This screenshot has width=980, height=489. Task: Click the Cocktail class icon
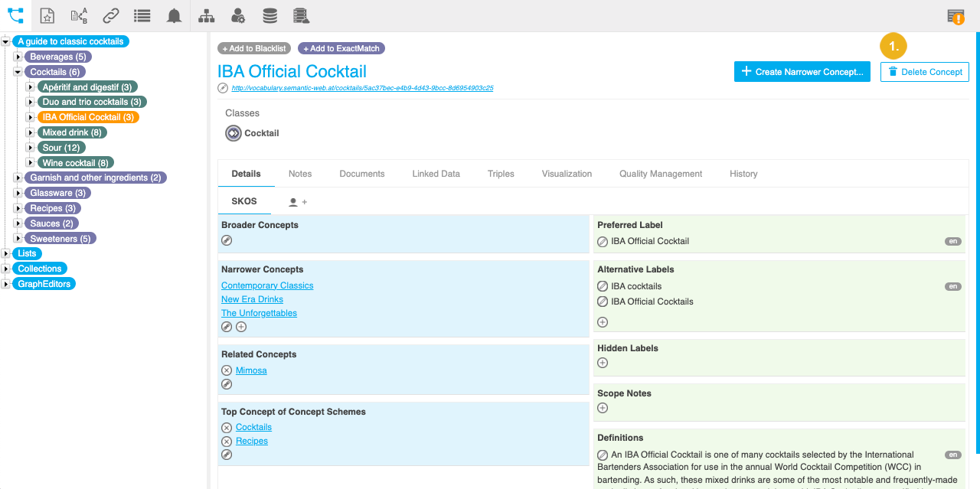pyautogui.click(x=234, y=133)
